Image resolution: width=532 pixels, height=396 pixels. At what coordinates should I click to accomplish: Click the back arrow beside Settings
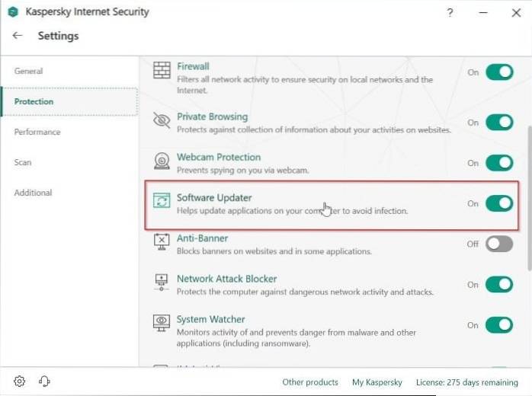pyautogui.click(x=18, y=36)
